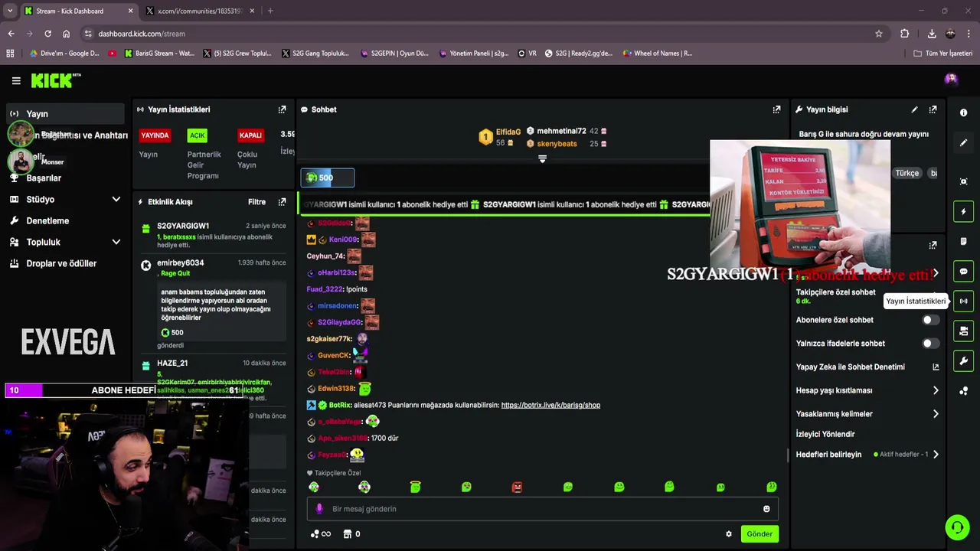
Task: Toggle Abonelere özel sohbet switch
Action: 931,320
